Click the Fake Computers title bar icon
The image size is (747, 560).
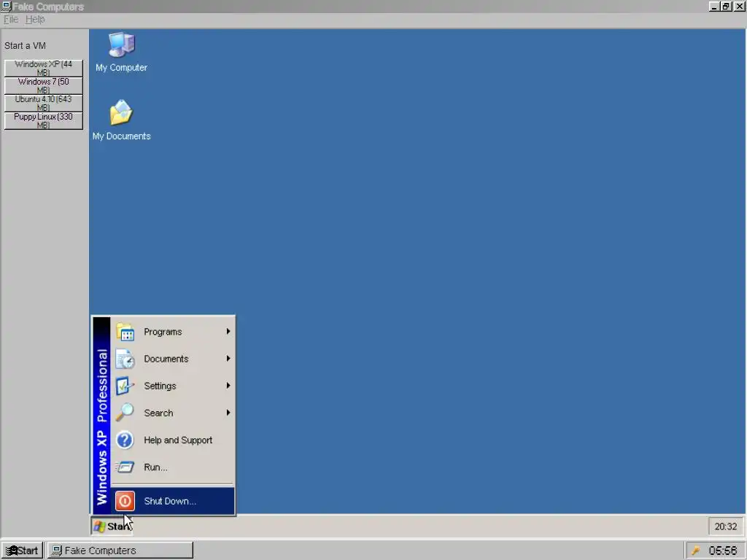pos(6,6)
